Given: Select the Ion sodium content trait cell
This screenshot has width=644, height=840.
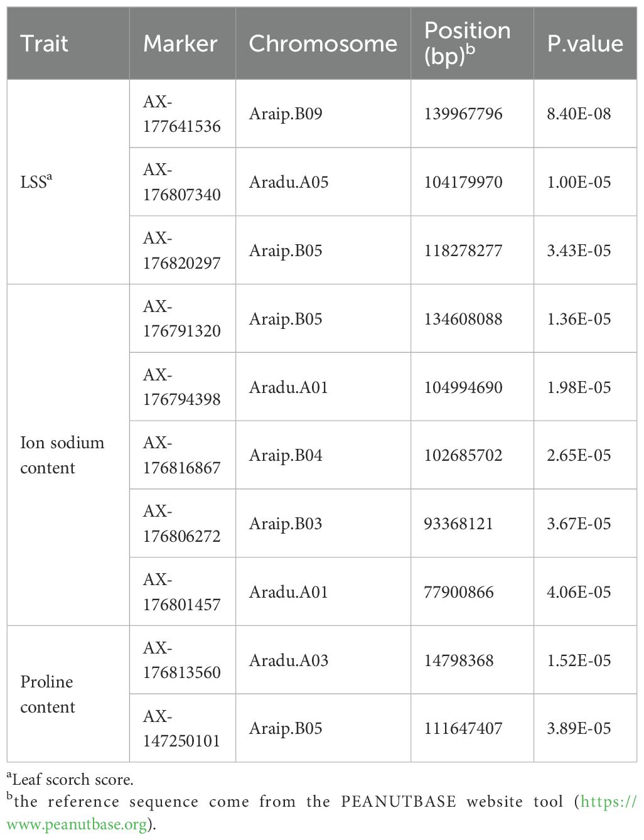Looking at the screenshot, I should click(62, 455).
